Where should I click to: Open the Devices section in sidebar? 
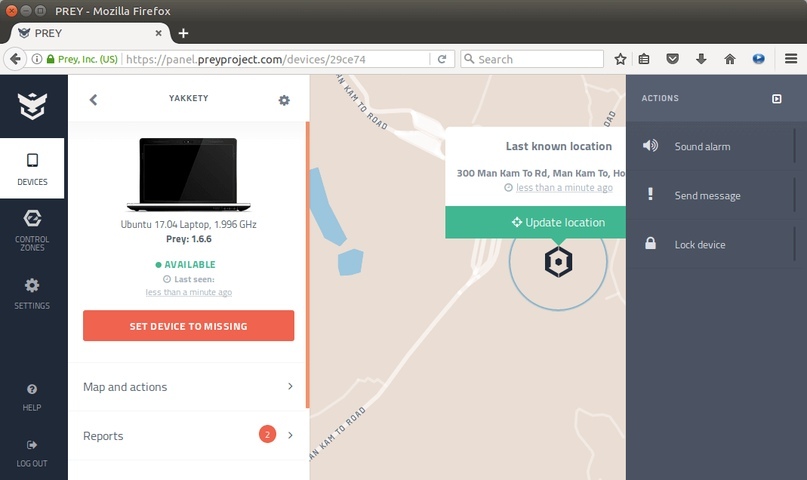(x=32, y=168)
